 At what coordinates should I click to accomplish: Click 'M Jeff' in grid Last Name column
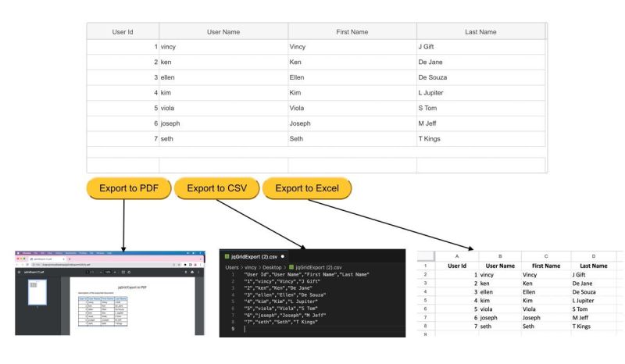point(480,123)
